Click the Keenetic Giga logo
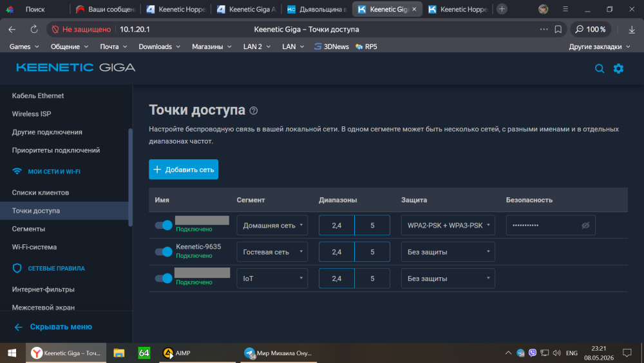Screen dimensions: 644x363 pos(75,68)
